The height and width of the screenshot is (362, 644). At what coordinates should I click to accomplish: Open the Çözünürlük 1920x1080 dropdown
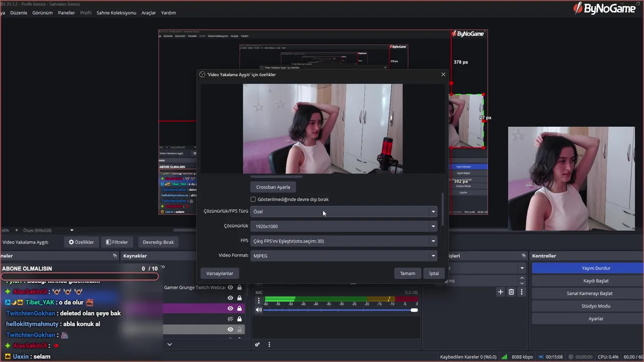tap(344, 226)
